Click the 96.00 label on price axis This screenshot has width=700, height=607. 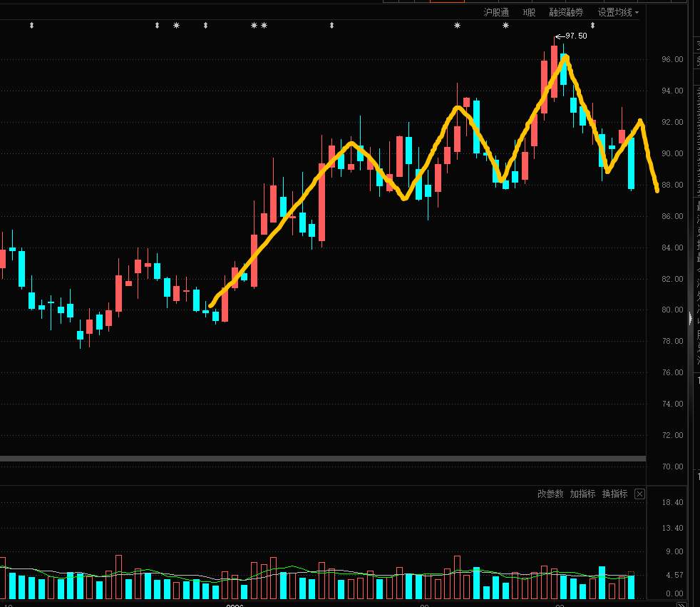coord(672,59)
